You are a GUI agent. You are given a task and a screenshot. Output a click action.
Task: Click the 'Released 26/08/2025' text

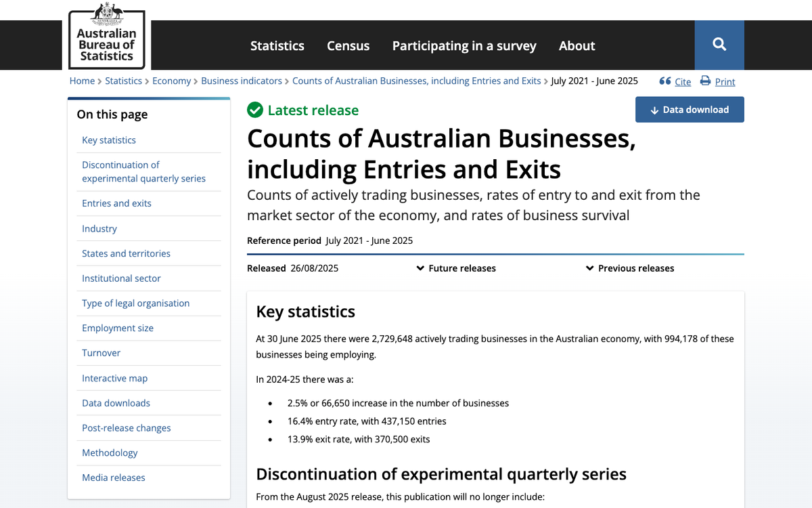293,268
